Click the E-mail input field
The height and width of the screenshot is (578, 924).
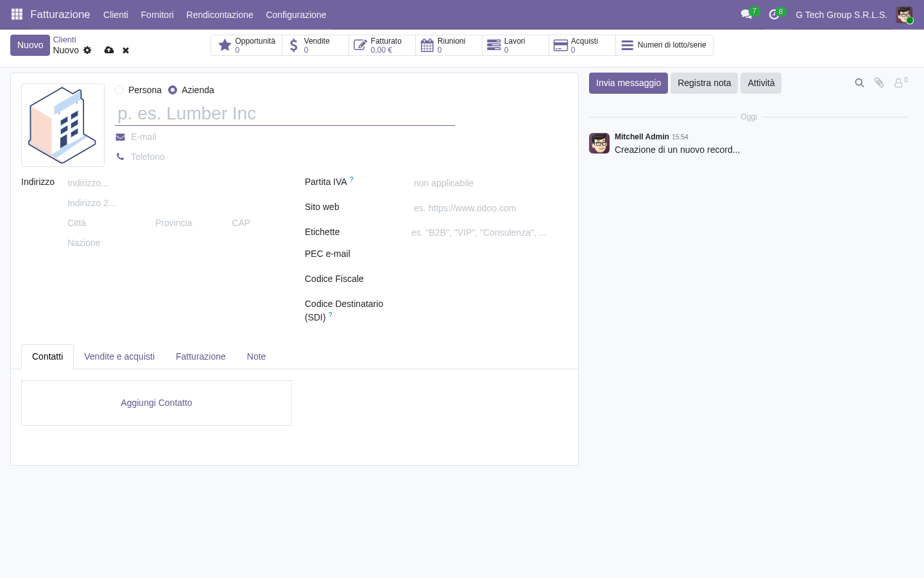291,137
